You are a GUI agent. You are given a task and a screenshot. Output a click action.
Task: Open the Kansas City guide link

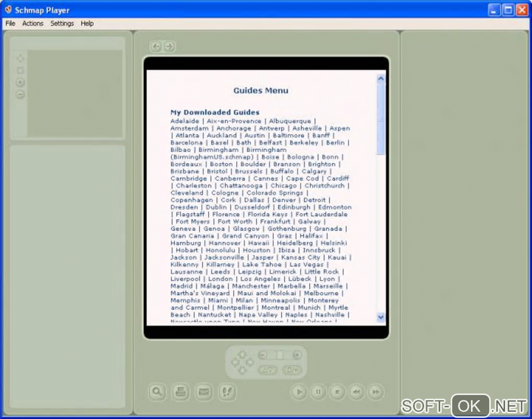click(x=300, y=257)
